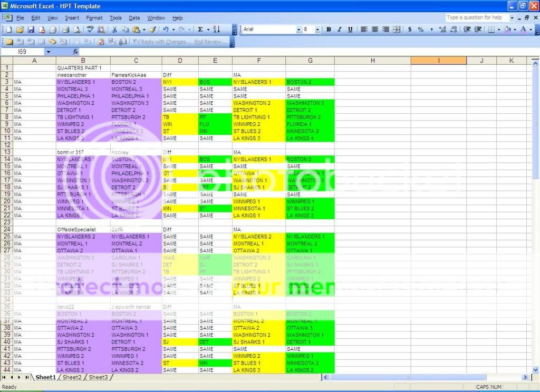Image resolution: width=540 pixels, height=392 pixels.
Task: Click the Paste clipboard icon
Action: [137, 30]
